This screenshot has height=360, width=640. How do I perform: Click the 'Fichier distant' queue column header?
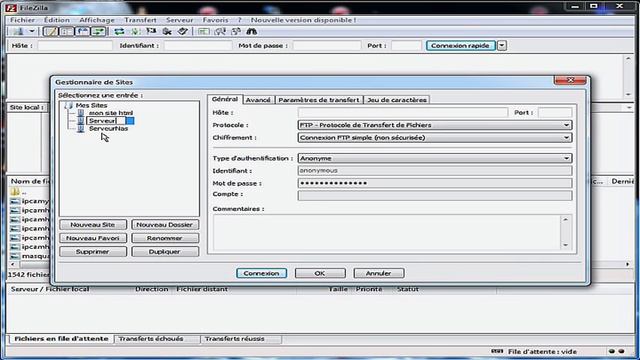pos(202,289)
